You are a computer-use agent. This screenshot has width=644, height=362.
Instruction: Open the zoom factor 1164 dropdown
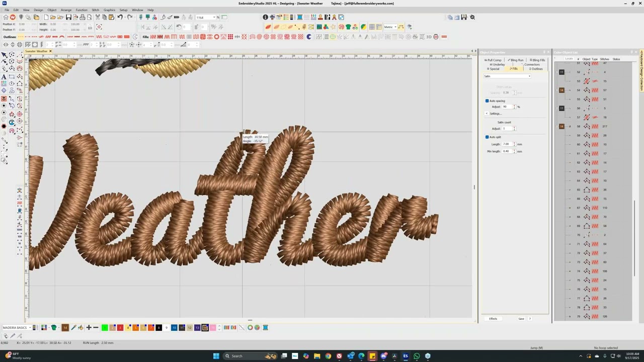pyautogui.click(x=214, y=18)
